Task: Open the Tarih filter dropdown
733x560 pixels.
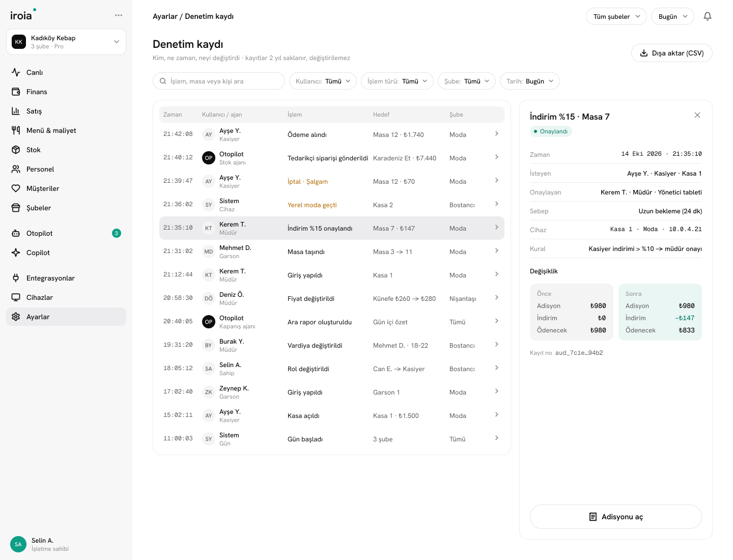Action: [x=530, y=81]
